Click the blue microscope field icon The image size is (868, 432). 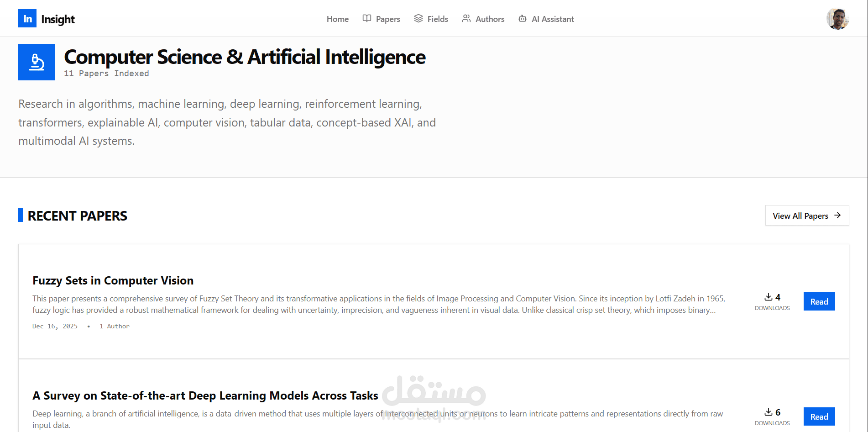(37, 62)
